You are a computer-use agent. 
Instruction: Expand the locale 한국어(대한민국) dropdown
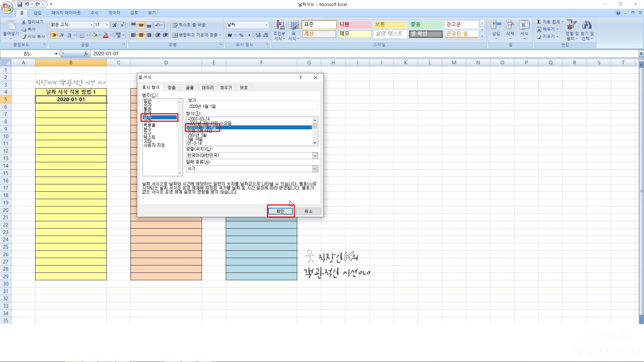tap(315, 156)
